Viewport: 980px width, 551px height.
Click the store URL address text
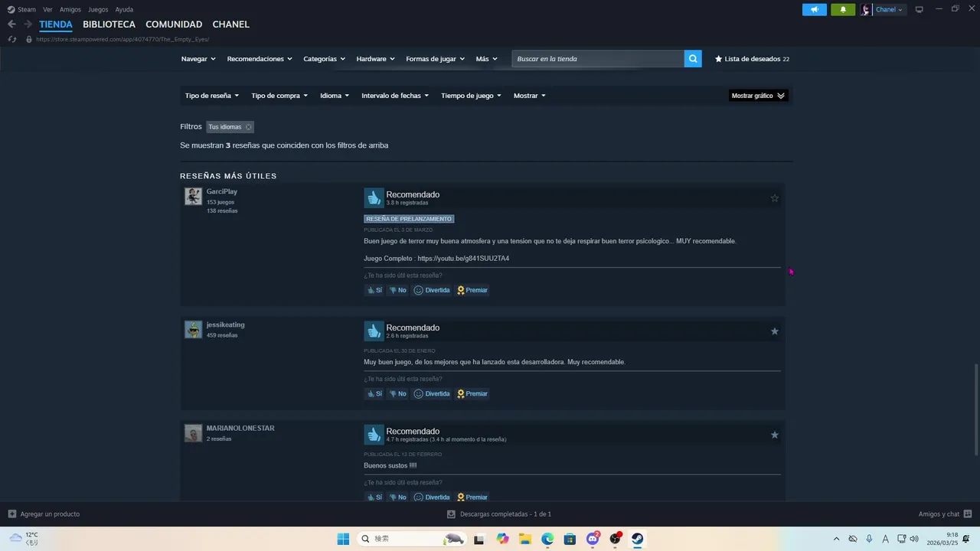click(122, 39)
